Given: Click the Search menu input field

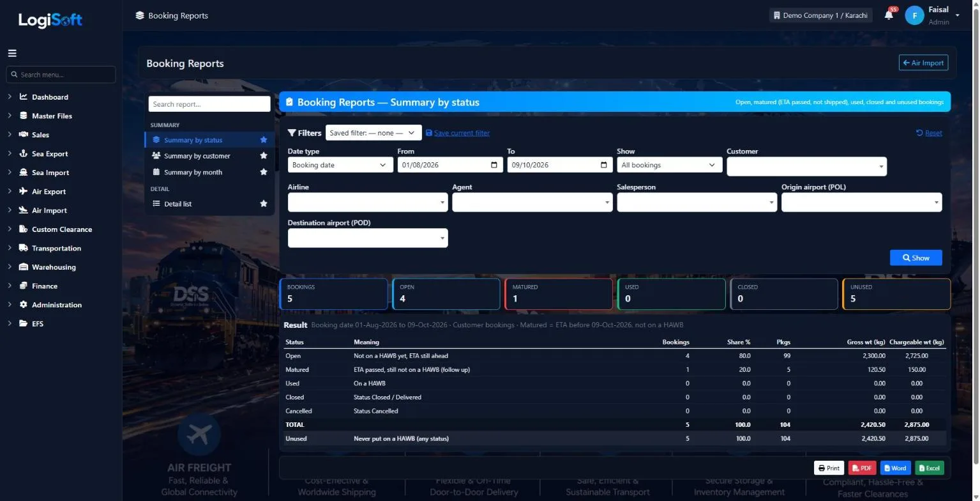Looking at the screenshot, I should pyautogui.click(x=61, y=75).
